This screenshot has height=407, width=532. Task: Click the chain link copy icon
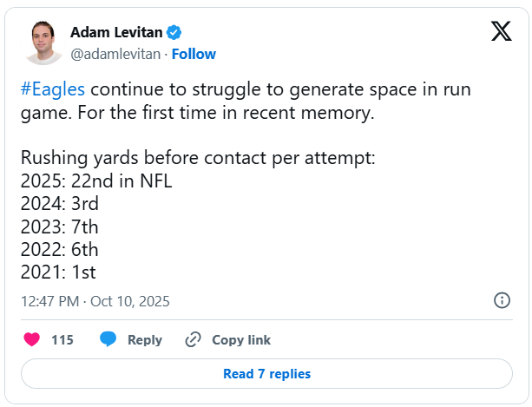click(194, 339)
